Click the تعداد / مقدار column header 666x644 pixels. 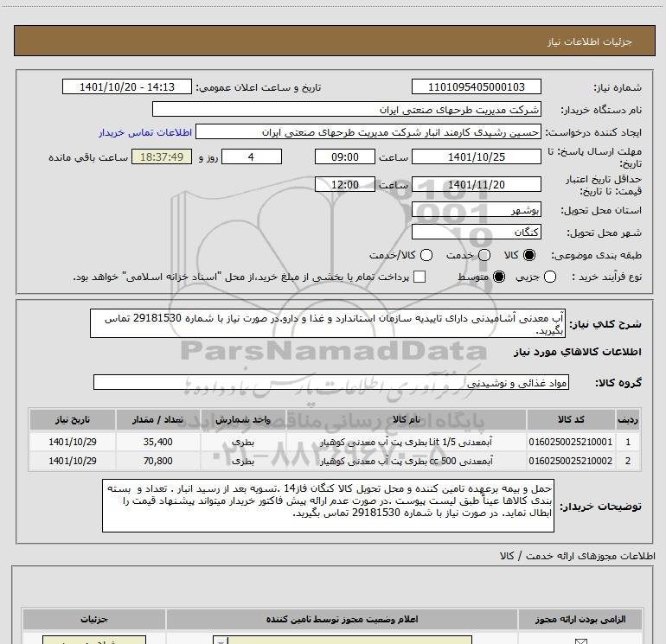click(x=158, y=419)
